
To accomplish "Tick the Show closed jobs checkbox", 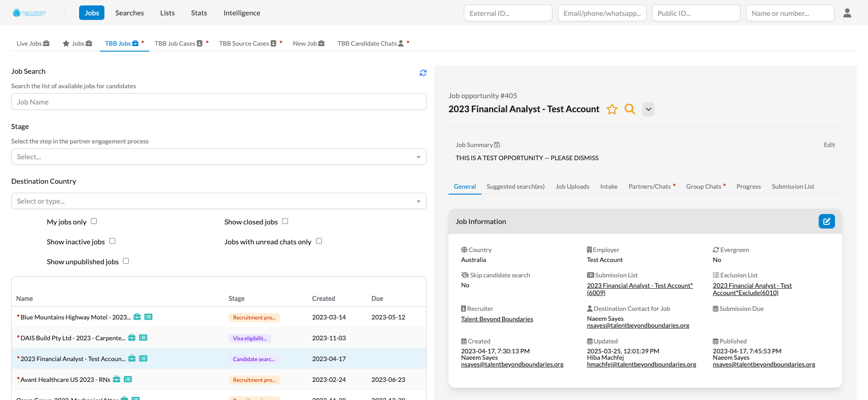I will [285, 221].
